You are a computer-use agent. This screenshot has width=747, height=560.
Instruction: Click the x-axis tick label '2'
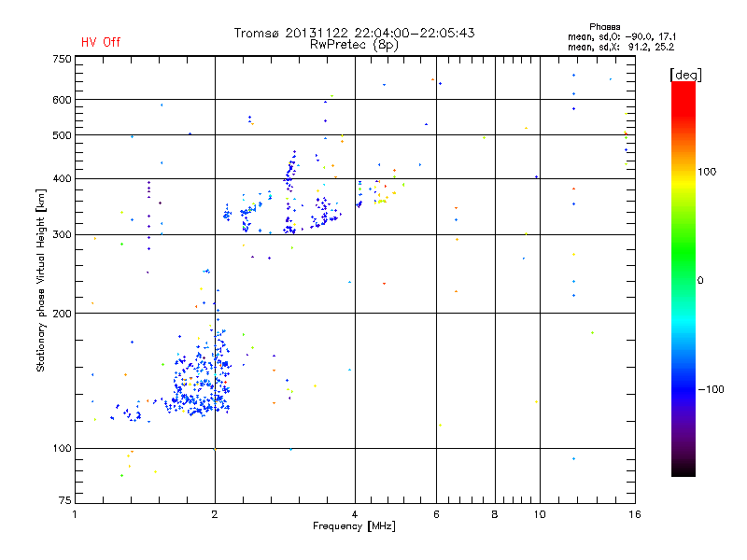[x=215, y=514]
